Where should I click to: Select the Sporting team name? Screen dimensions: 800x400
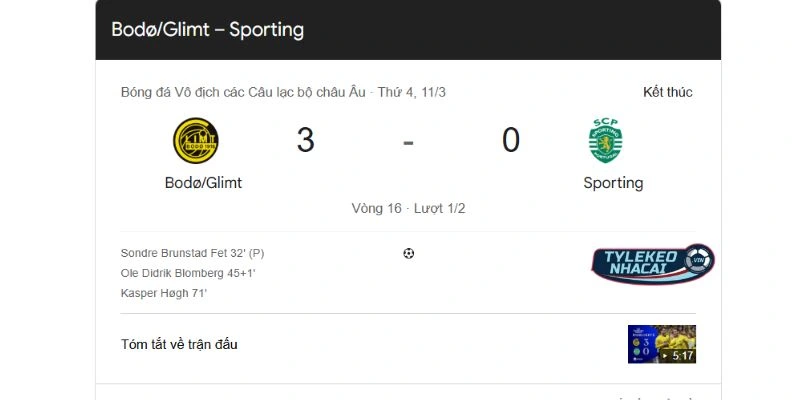pyautogui.click(x=613, y=183)
